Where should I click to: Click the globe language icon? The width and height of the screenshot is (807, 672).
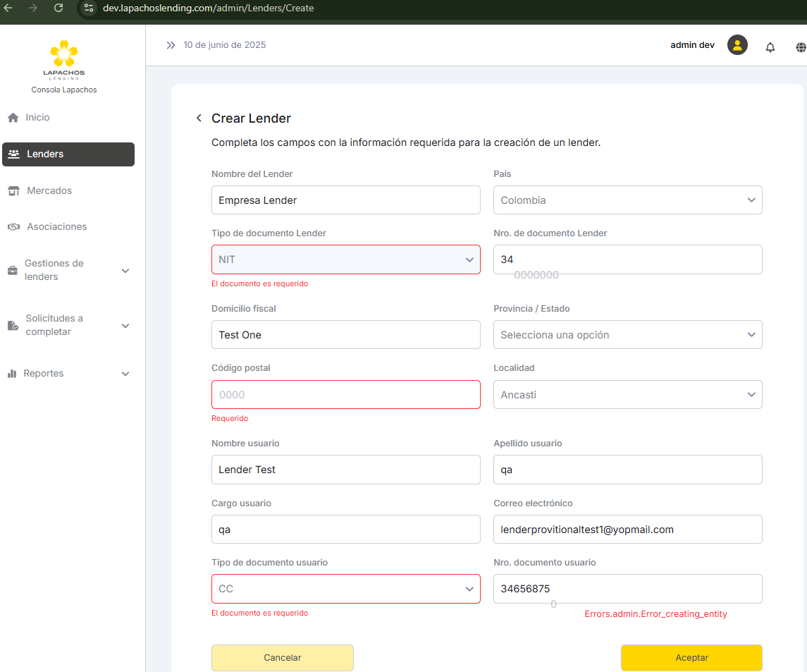pos(801,47)
